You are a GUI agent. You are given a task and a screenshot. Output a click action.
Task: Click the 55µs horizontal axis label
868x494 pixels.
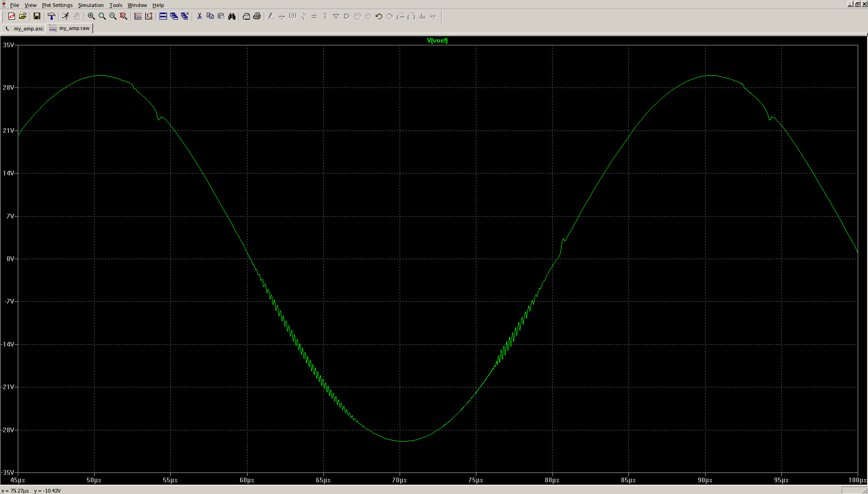(x=170, y=480)
